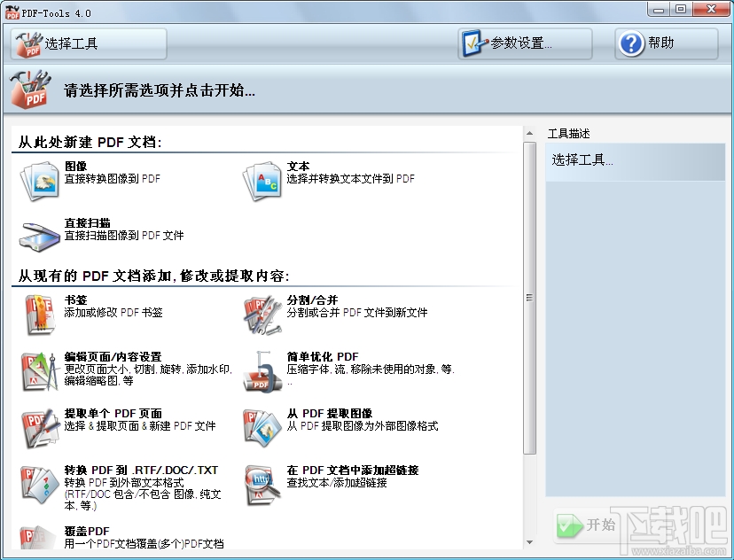Click '直接转换图像到 PDF' description
The height and width of the screenshot is (560, 734).
(113, 179)
